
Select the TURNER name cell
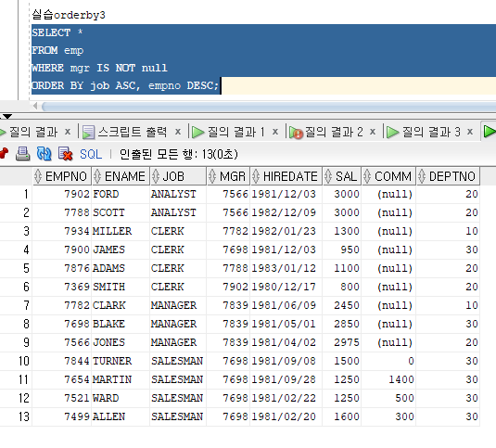(x=121, y=362)
